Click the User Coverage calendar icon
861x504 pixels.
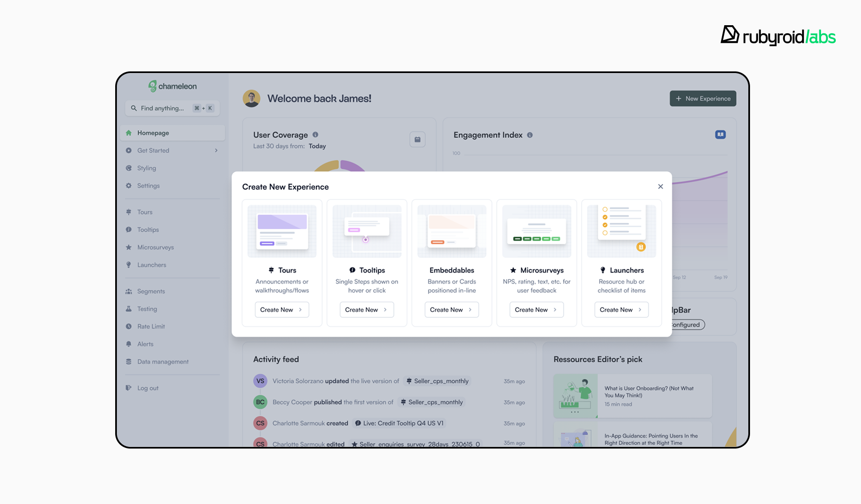click(417, 139)
